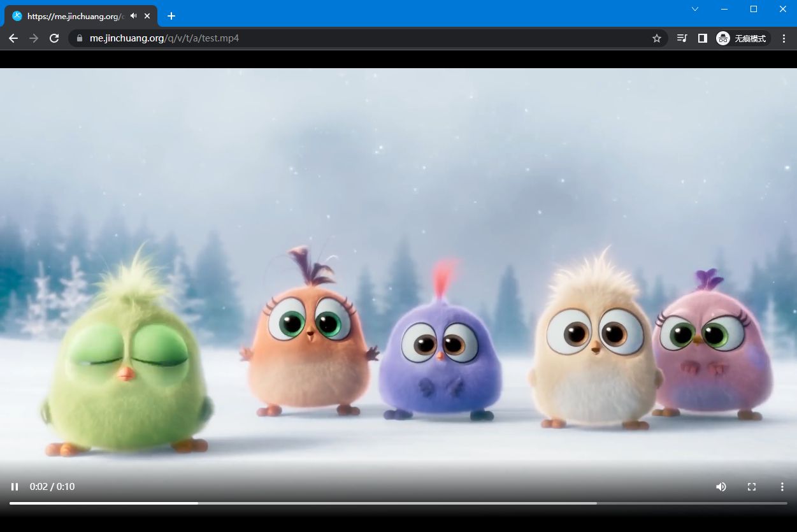Minimize the browser window
The width and height of the screenshot is (797, 532).
point(724,9)
